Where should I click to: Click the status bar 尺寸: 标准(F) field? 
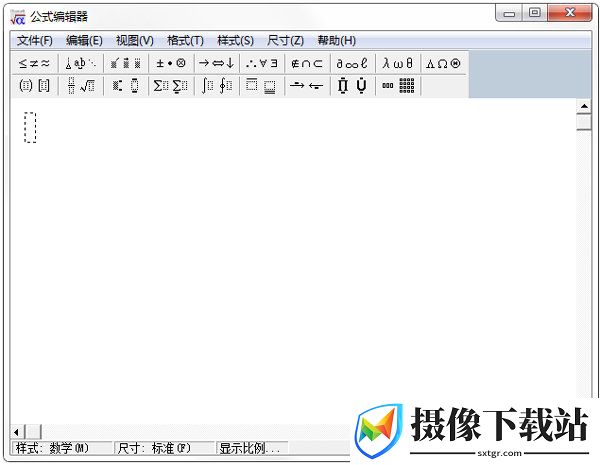[165, 448]
